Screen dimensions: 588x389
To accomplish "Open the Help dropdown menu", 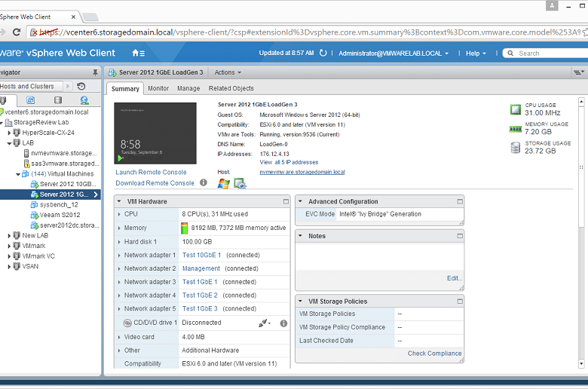I will point(476,54).
